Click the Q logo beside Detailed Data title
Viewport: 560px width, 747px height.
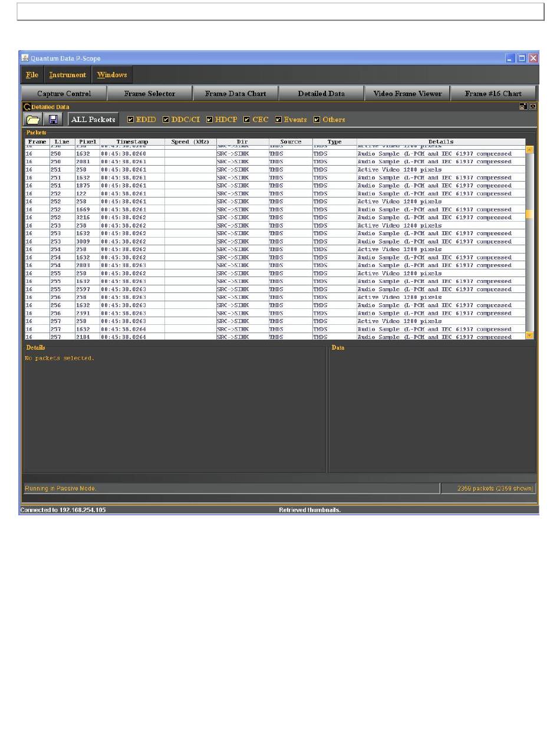pyautogui.click(x=27, y=107)
